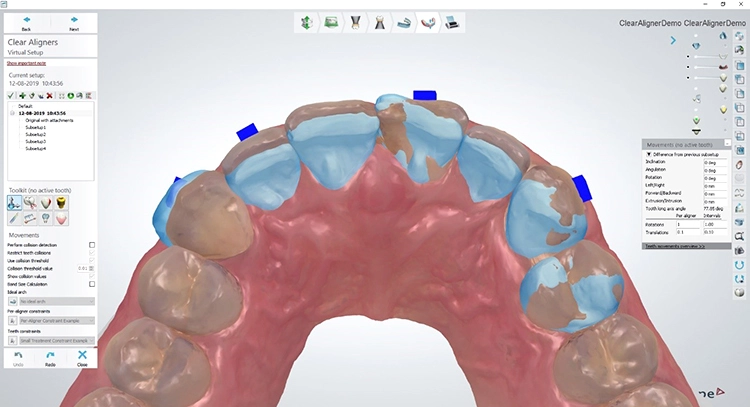This screenshot has height=407, width=750.
Task: Click the Redo button
Action: [x=50, y=358]
